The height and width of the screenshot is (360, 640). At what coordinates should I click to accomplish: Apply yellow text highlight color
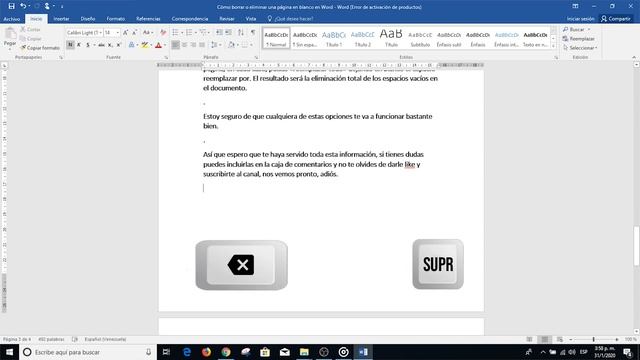[144, 45]
